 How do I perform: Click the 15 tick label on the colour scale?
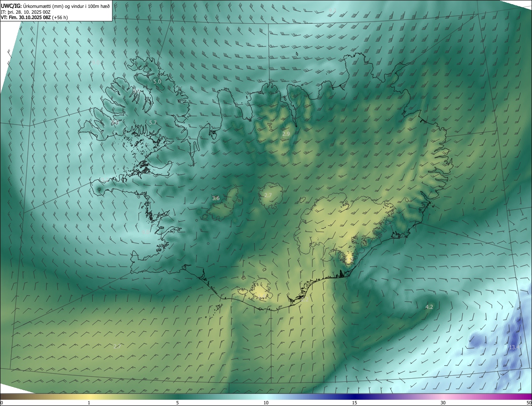tap(355, 403)
